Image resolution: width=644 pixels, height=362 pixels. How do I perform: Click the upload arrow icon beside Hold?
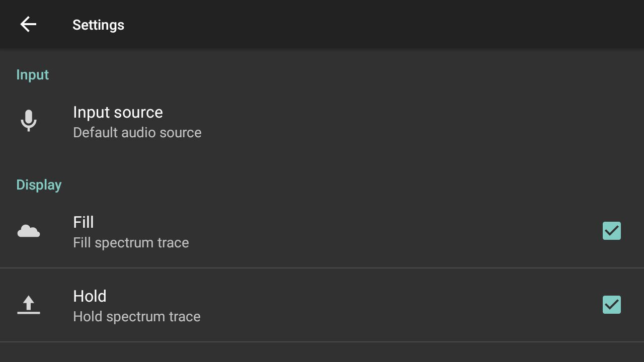click(29, 305)
